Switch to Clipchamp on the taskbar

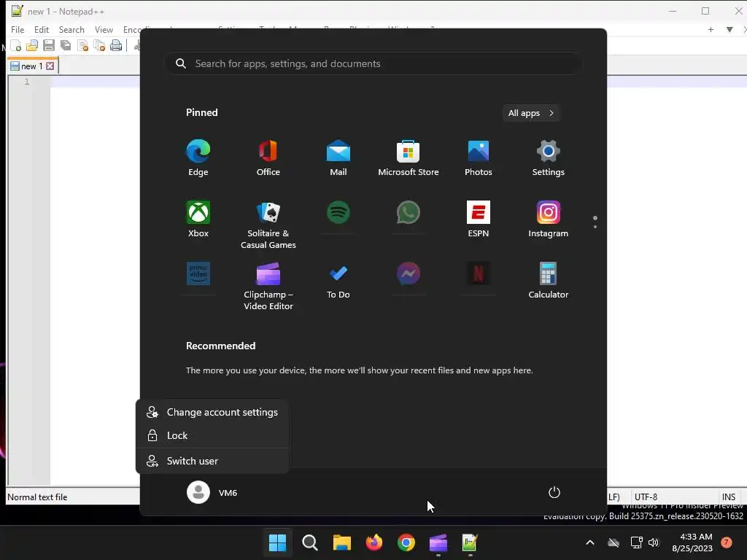(438, 542)
